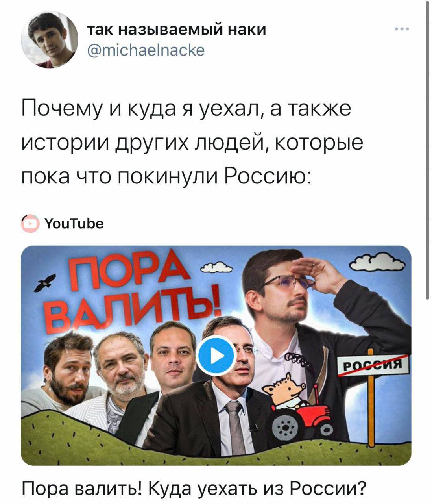Open the three-dot more options menu
432x504 pixels.
tap(402, 29)
